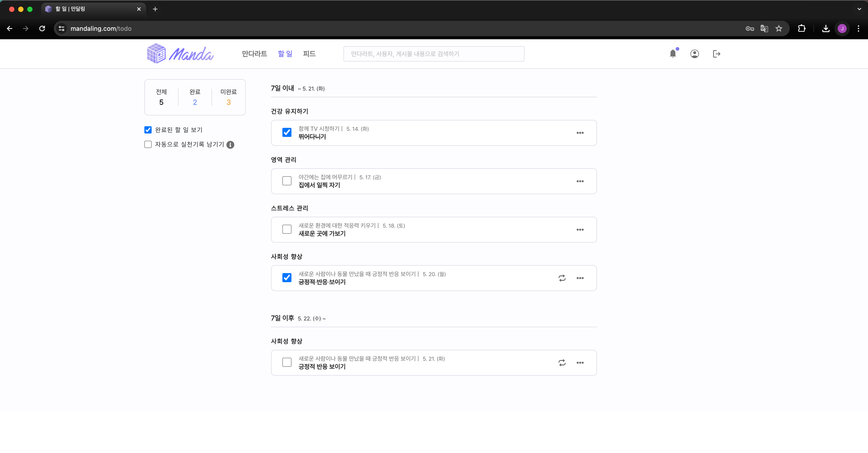Open more options for 집에서 일찍 자기

click(580, 181)
